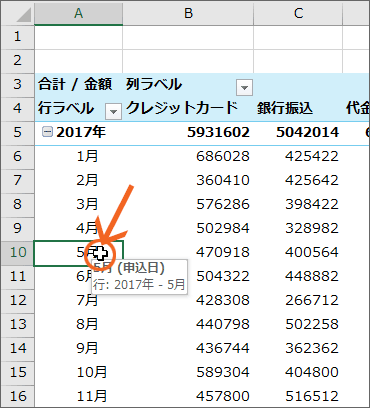Screen dimensions: 370x408
Task: Select column C header
Action: 298,13
